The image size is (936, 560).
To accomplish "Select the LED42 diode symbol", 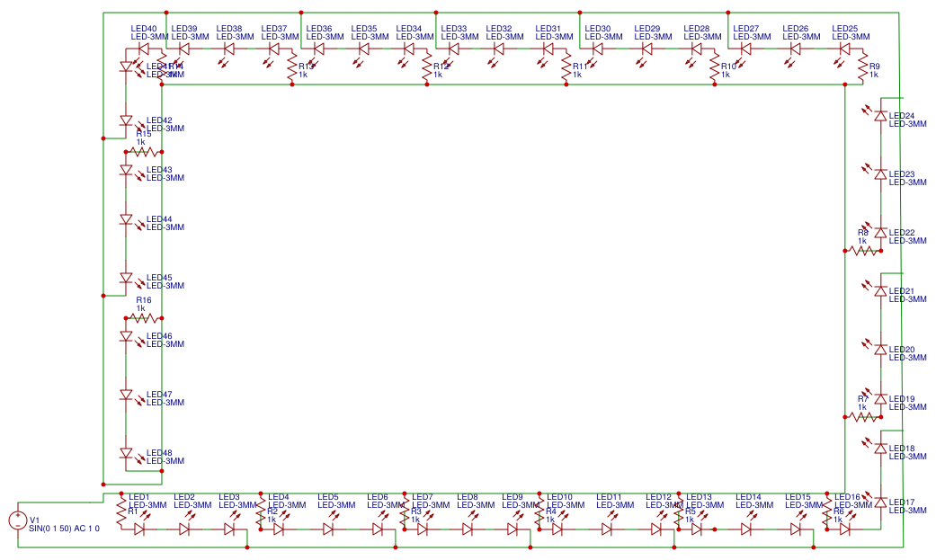I will [126, 120].
